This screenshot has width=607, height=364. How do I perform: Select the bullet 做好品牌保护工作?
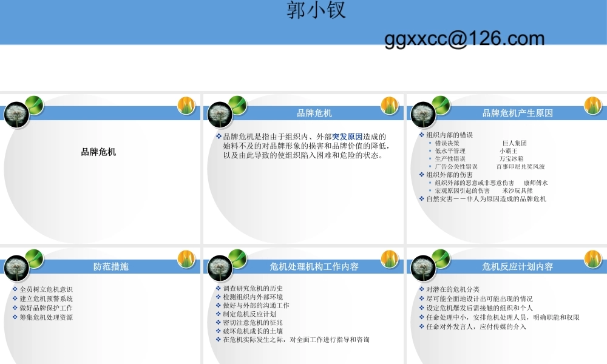coord(46,308)
